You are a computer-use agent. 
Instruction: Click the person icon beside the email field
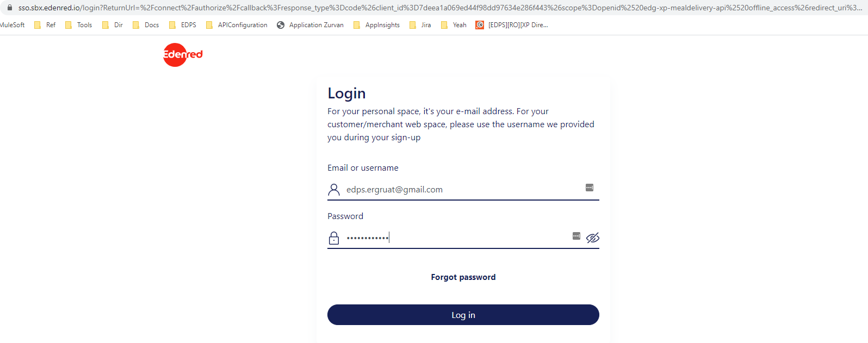(x=334, y=190)
